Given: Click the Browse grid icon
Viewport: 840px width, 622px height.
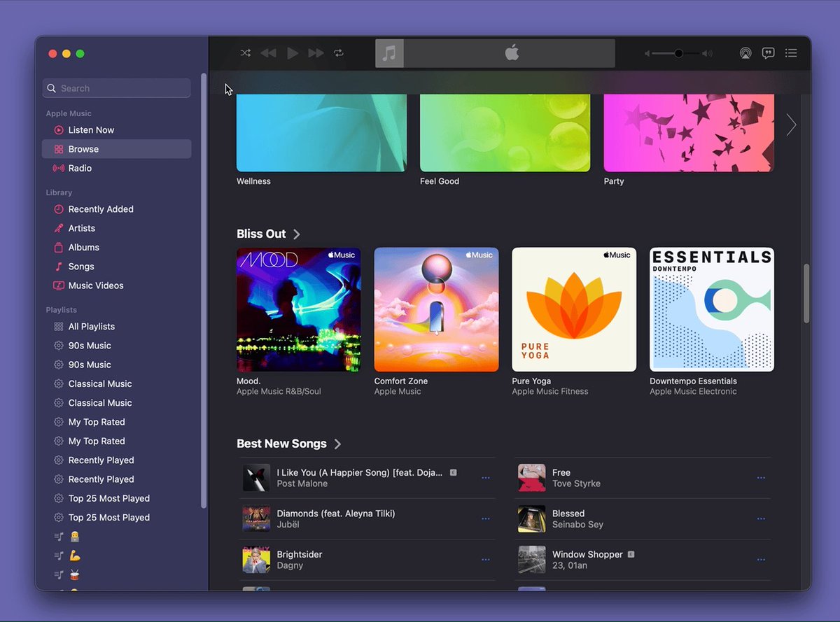Looking at the screenshot, I should coord(59,149).
